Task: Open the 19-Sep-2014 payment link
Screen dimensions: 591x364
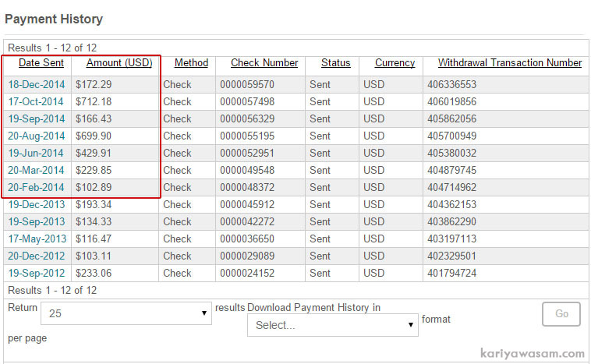Action: [x=37, y=118]
